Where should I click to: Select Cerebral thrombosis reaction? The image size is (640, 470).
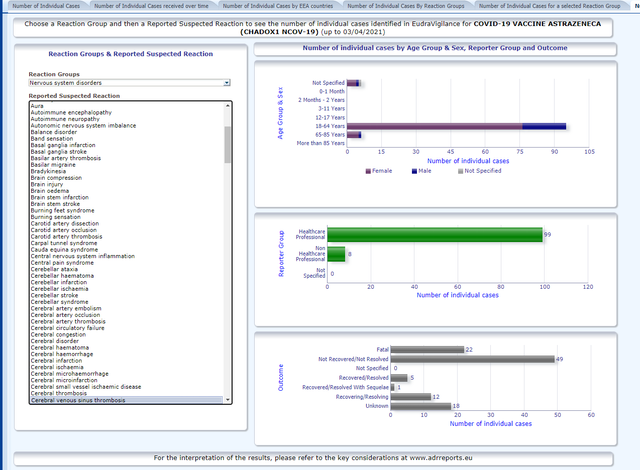59,393
